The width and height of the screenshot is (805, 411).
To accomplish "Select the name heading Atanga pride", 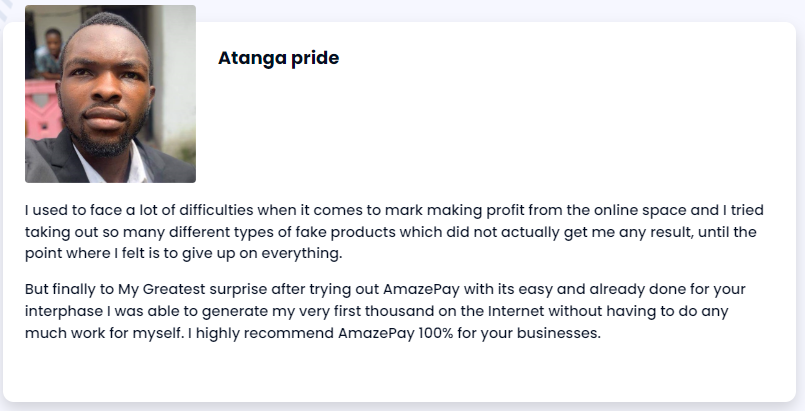I will pyautogui.click(x=278, y=58).
